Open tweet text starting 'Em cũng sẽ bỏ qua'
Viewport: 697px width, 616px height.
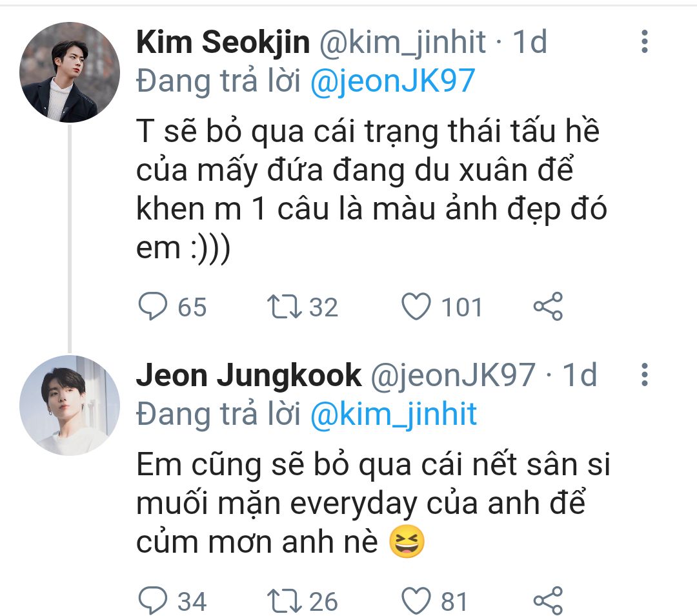374,504
